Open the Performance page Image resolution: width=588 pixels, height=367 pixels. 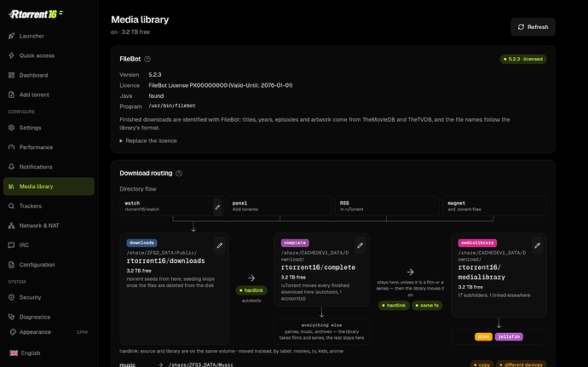[49, 147]
